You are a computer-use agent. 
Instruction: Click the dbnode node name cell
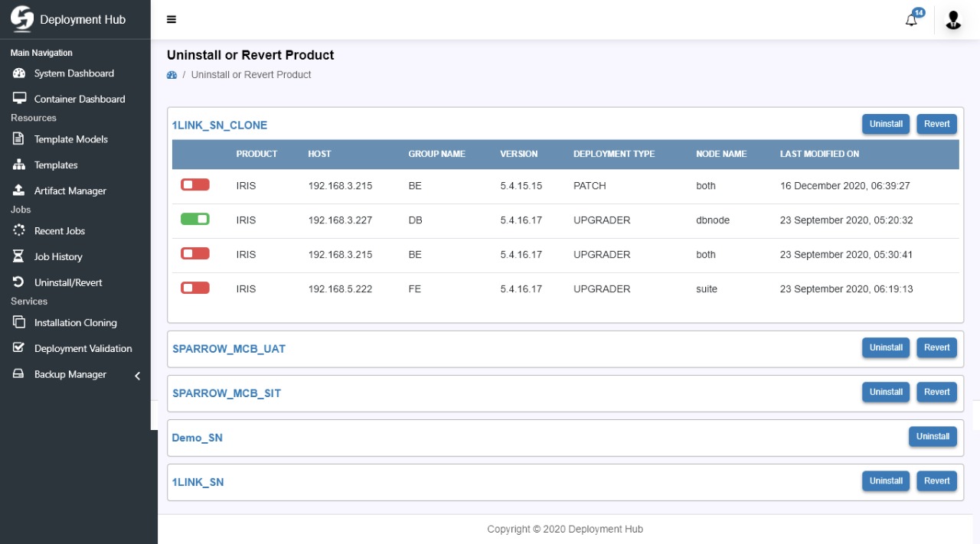[713, 220]
